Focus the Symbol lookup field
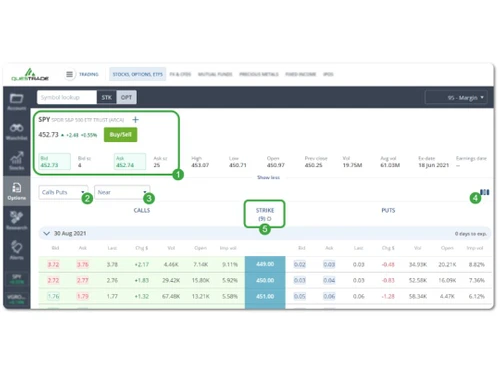 click(67, 97)
